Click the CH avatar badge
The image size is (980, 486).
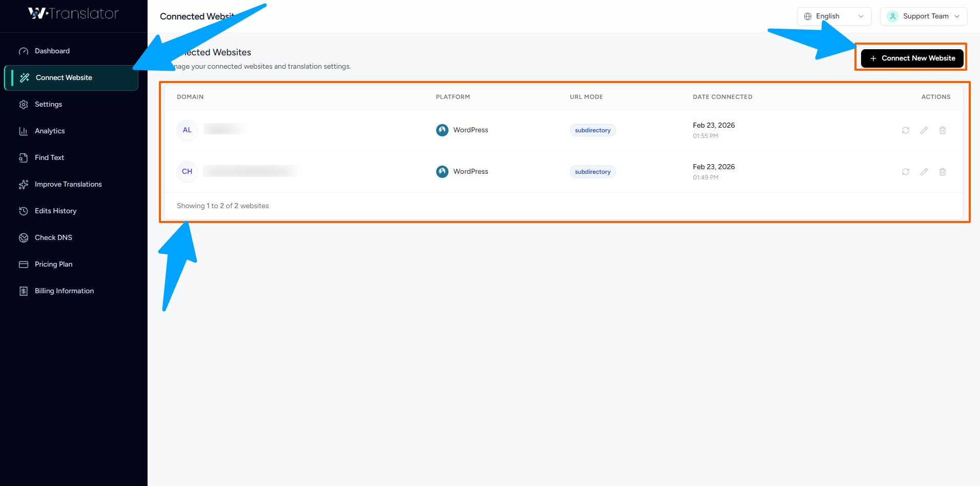coord(187,172)
